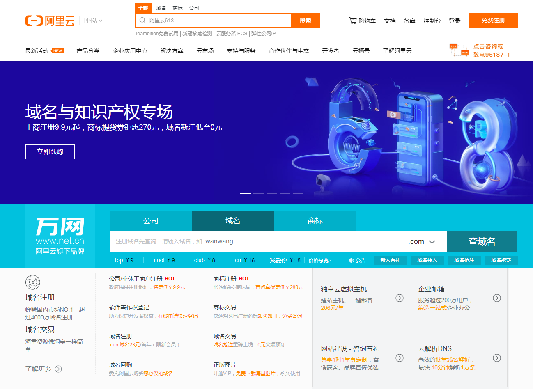The image size is (533, 392).
Task: Open the 企业应用中心 menu
Action: 130,51
